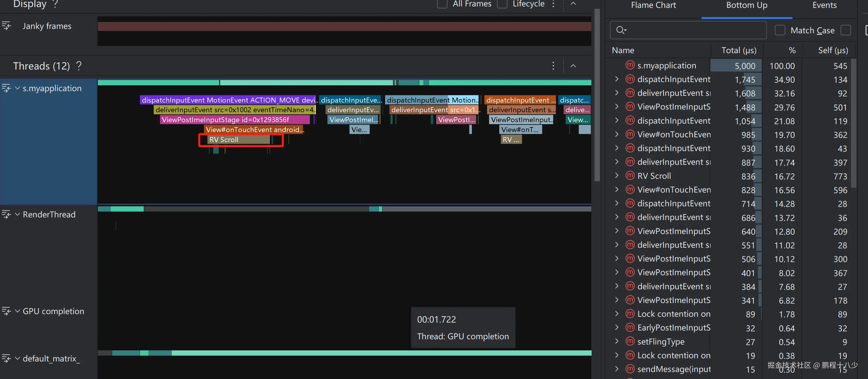The width and height of the screenshot is (868, 379).
Task: Open the Events tab
Action: pos(824,5)
